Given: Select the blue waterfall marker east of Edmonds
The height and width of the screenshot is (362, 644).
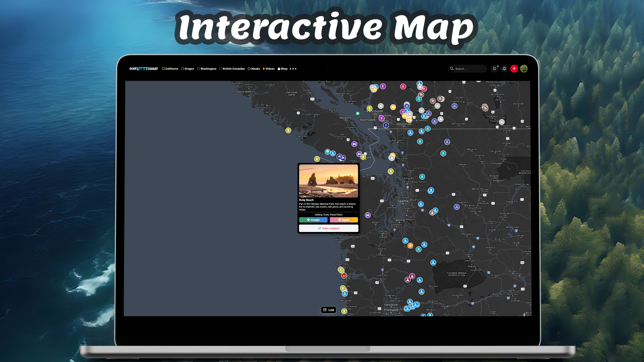Looking at the screenshot, I should click(x=431, y=190).
